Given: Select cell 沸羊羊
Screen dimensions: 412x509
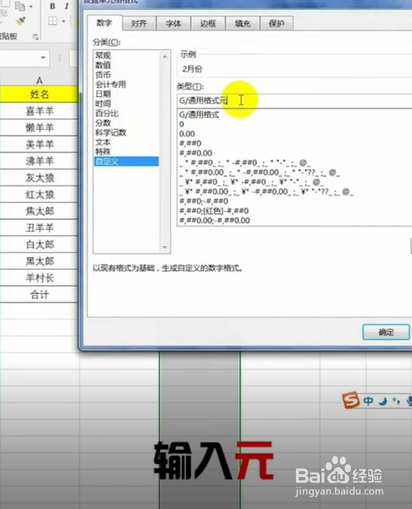Looking at the screenshot, I should pyautogui.click(x=39, y=161).
